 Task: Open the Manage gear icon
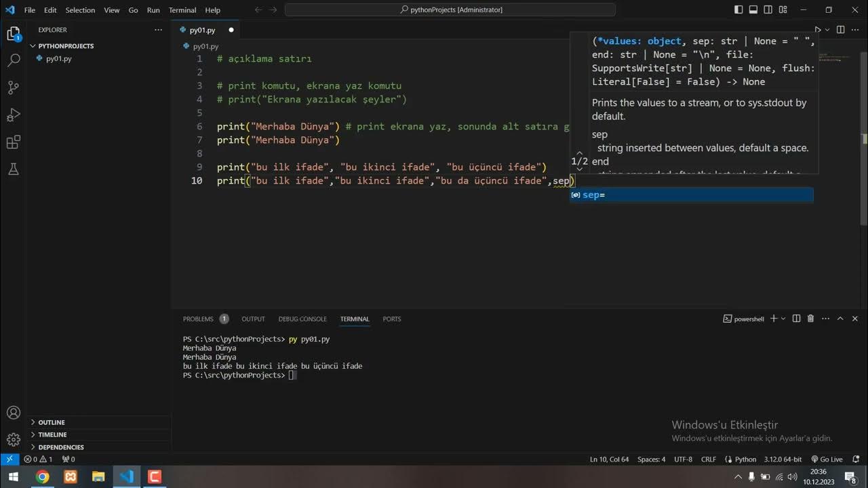coord(14,440)
